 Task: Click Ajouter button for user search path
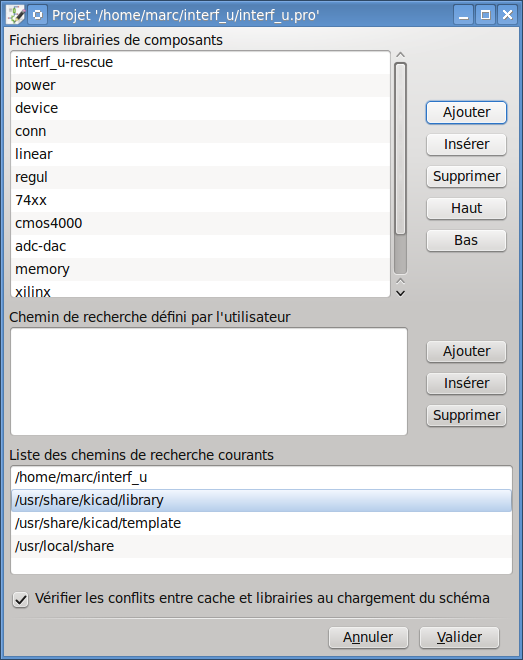[x=466, y=351]
